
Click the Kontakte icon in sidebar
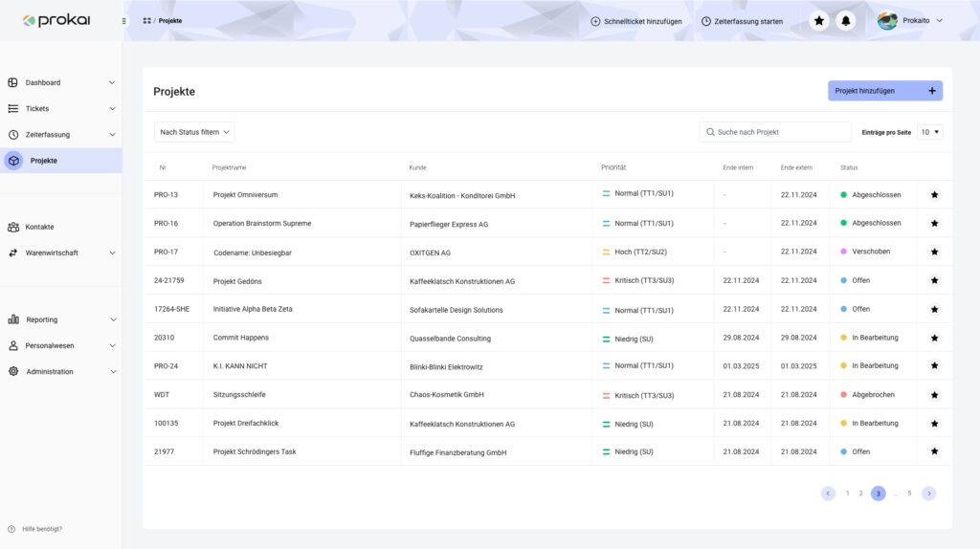[x=13, y=227]
